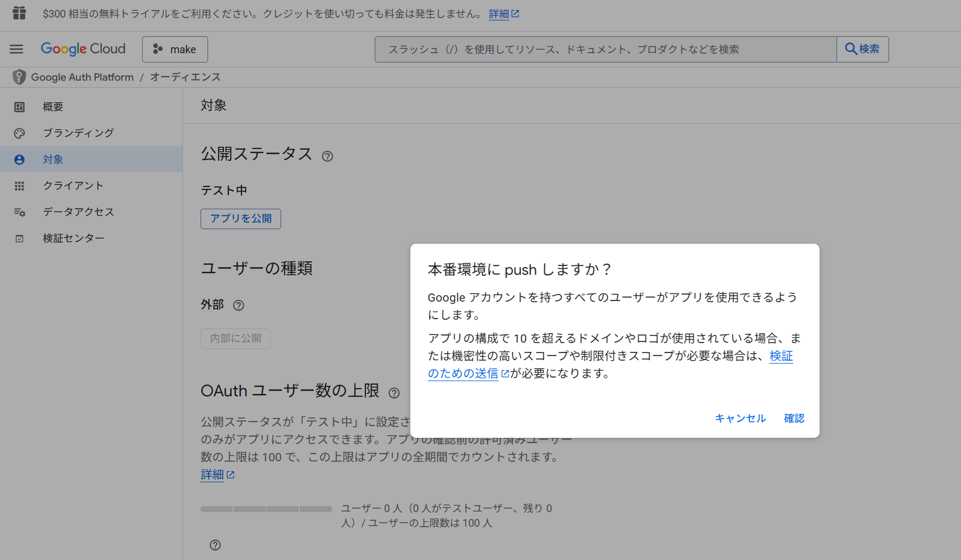Click the help icon below user count bar
Screen dimensions: 961x560
(215, 545)
